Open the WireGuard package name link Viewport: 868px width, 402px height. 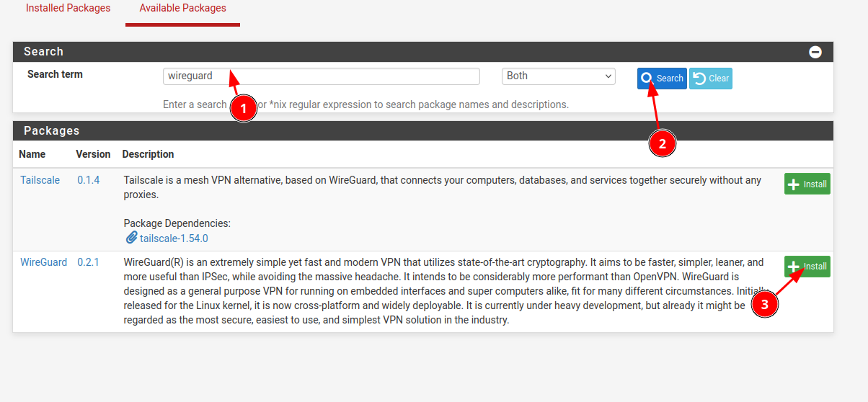pyautogui.click(x=43, y=262)
